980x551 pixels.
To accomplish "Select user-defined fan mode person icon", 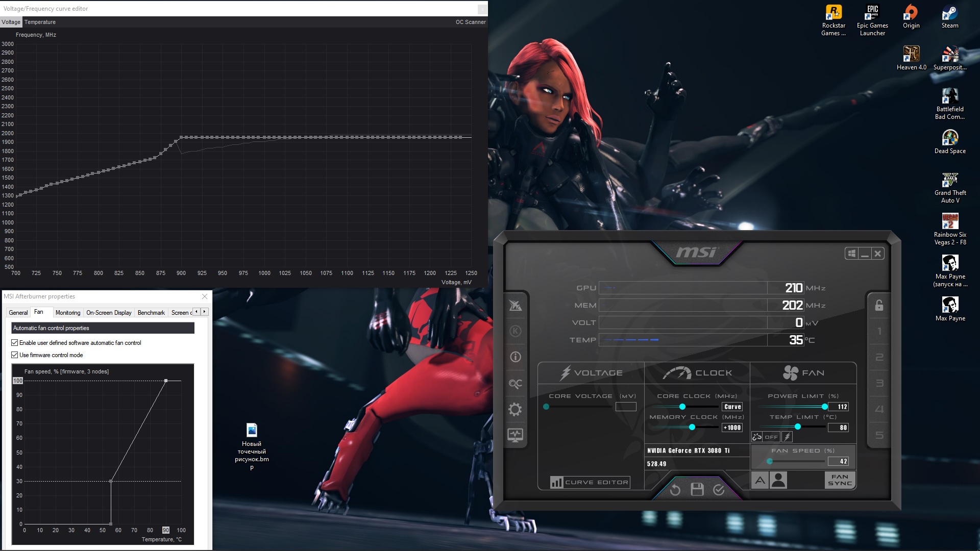I will pos(778,480).
